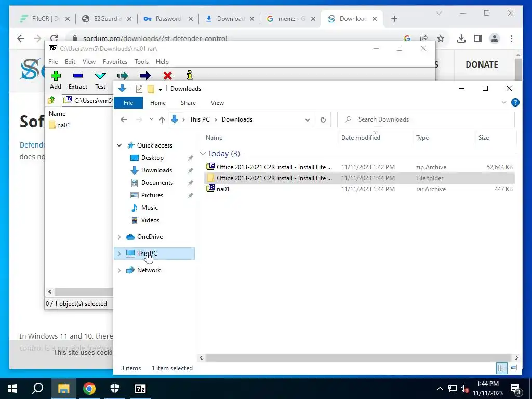Expand the Explorer ribbon chevron
Image resolution: width=532 pixels, height=399 pixels.
pos(504,102)
